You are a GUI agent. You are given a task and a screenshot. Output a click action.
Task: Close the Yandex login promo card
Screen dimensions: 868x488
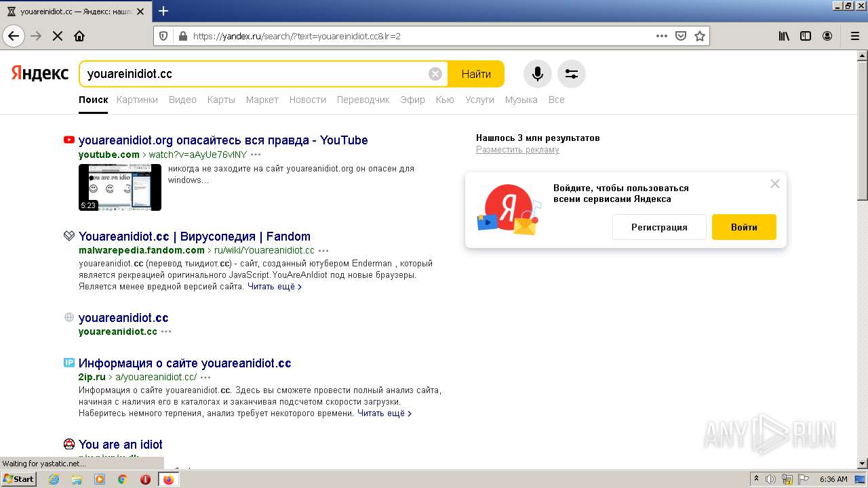[x=775, y=184]
